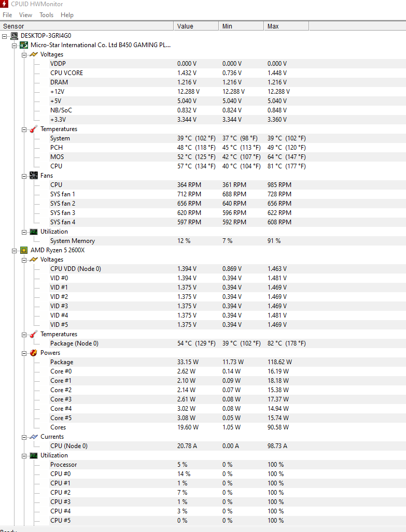Viewport: 406px width, 532px height.
Task: Collapse the DESKTOP-3GRI4G0 root node
Action: [x=5, y=36]
